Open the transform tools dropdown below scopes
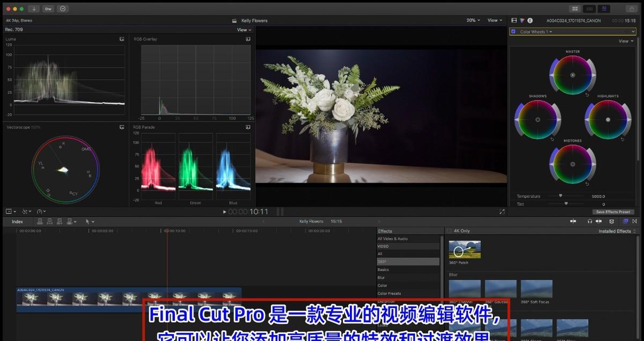 11,212
